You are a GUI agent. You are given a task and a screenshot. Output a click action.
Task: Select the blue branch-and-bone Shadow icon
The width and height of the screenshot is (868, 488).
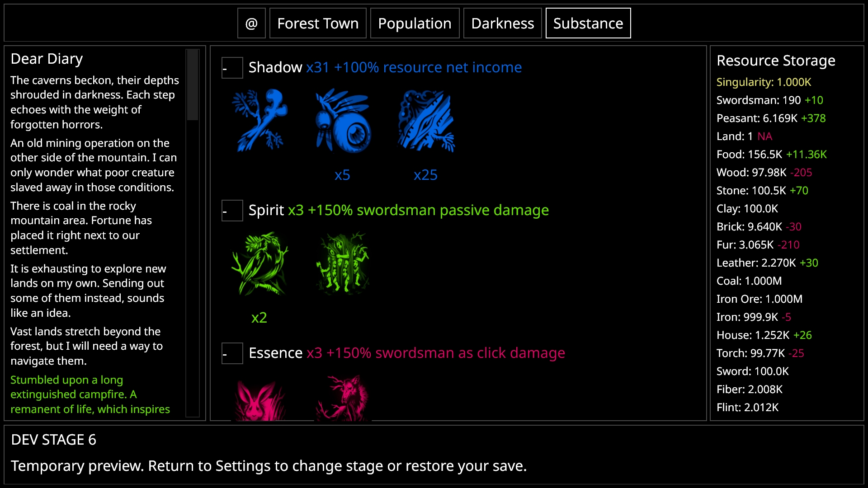point(259,121)
